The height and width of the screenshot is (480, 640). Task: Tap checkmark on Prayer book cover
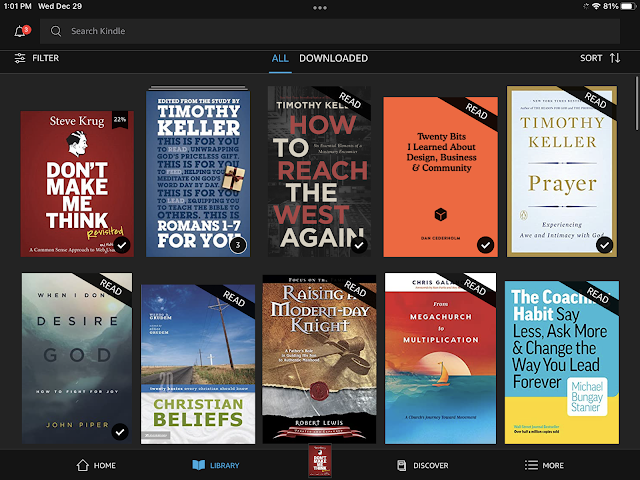[x=604, y=245]
